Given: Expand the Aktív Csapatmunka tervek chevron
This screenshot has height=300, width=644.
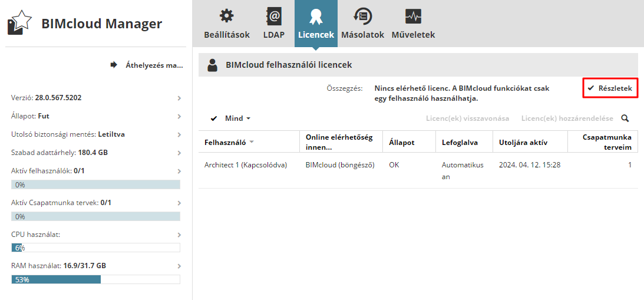Looking at the screenshot, I should [x=179, y=203].
